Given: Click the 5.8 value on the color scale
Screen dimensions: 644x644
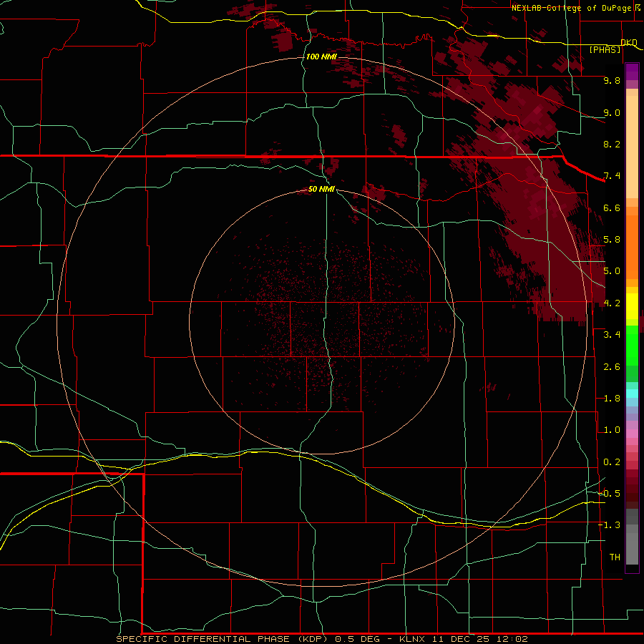Looking at the screenshot, I should [612, 240].
